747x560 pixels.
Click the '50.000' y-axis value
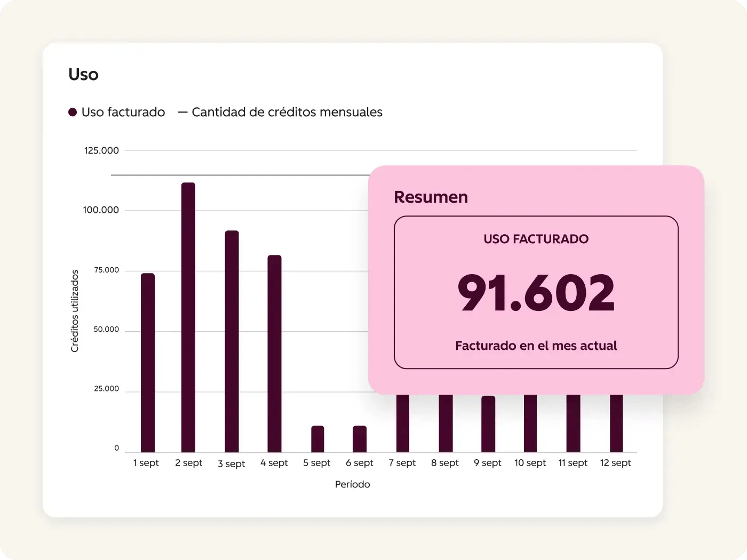point(106,330)
